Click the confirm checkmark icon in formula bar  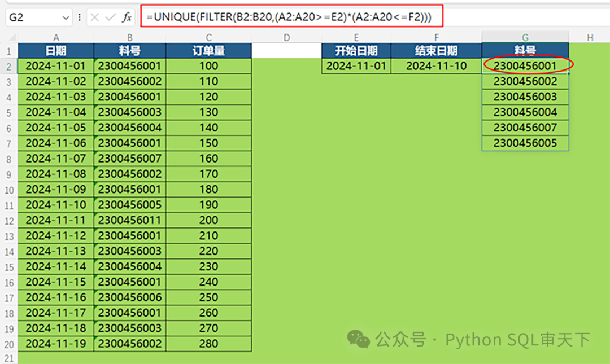tap(111, 17)
